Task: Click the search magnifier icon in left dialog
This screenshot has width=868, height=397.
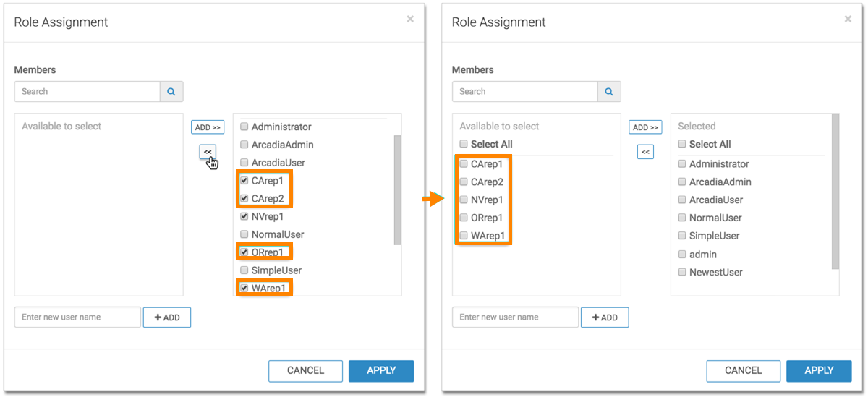Action: coord(171,92)
